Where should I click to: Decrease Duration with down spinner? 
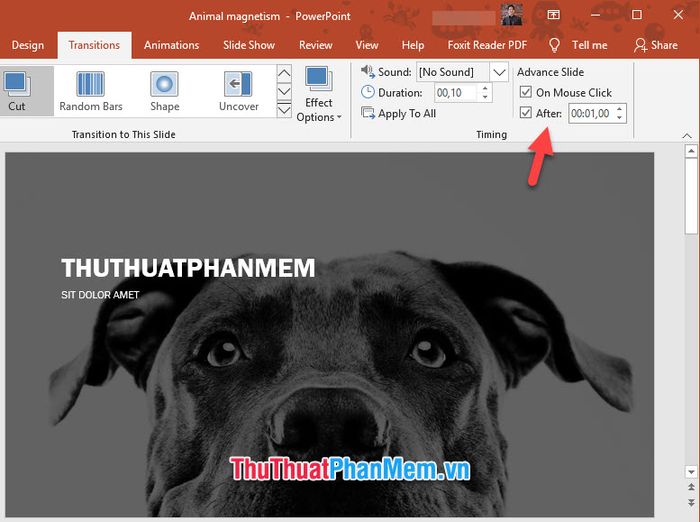(485, 97)
